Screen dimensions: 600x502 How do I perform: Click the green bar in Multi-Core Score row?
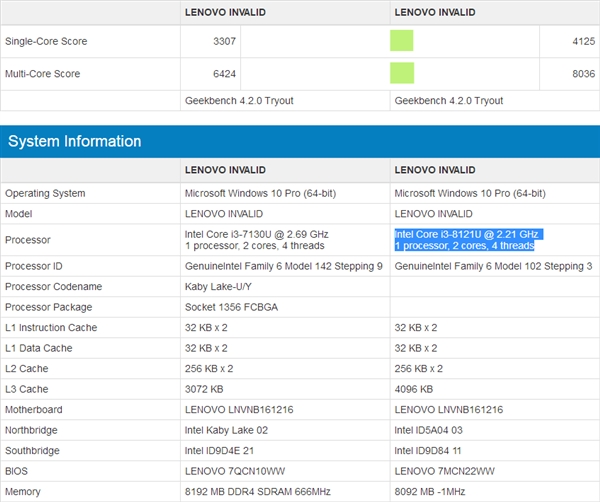pos(402,73)
